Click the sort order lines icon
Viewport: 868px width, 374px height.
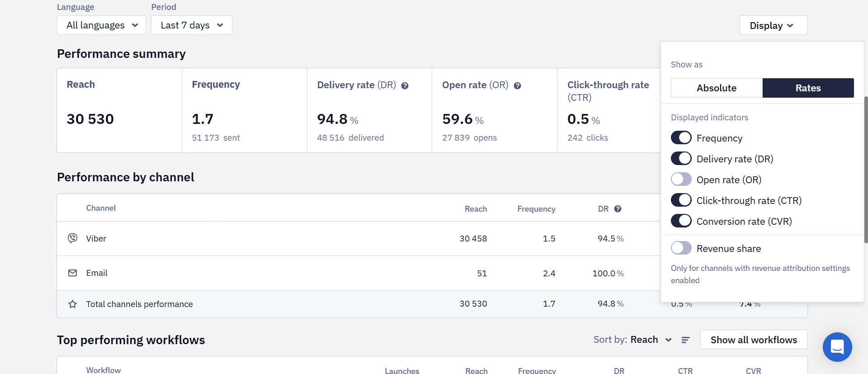[x=685, y=340]
